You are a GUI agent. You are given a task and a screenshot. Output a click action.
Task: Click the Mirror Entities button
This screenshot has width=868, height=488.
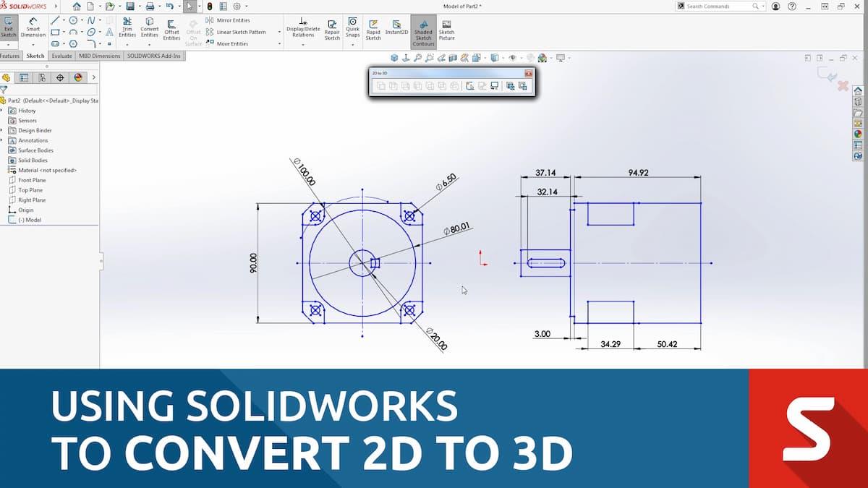228,20
